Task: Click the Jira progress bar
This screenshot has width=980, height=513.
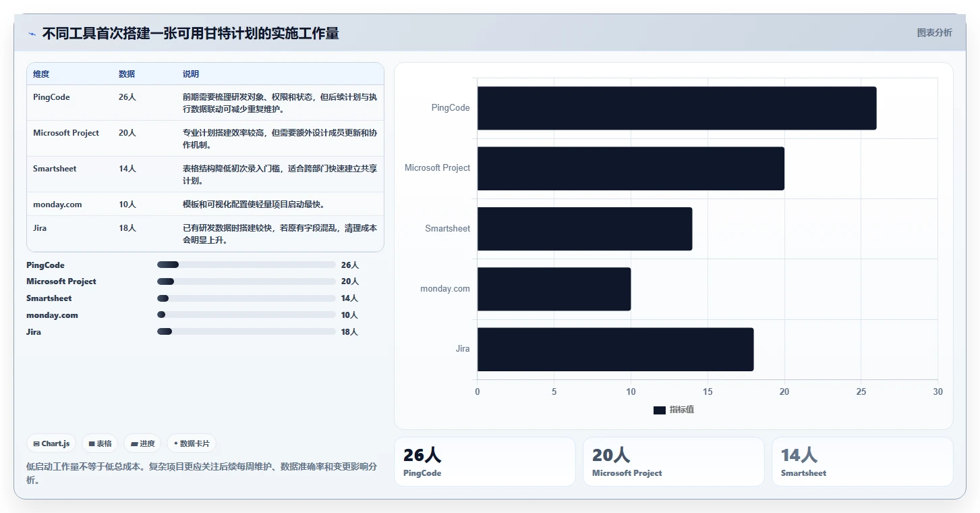Action: point(246,331)
